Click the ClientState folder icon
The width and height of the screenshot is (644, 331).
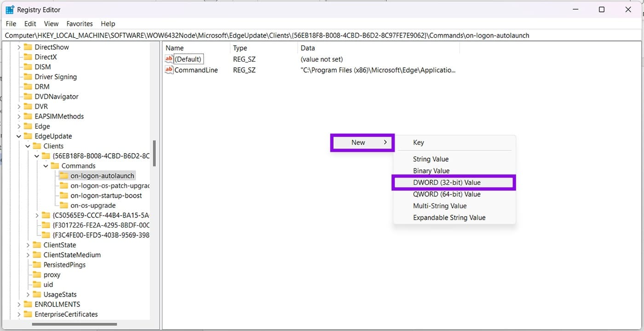click(36, 245)
